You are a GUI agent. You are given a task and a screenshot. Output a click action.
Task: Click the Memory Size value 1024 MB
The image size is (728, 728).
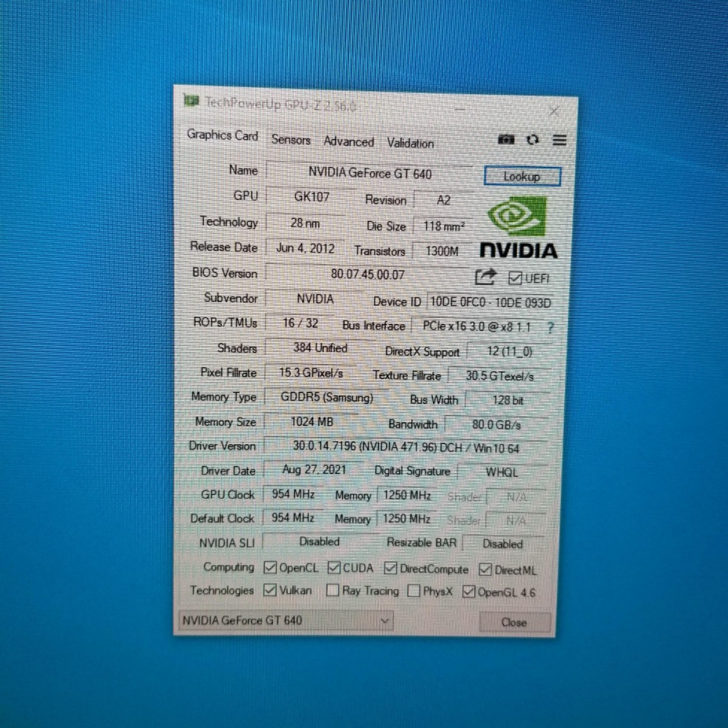[x=311, y=422]
